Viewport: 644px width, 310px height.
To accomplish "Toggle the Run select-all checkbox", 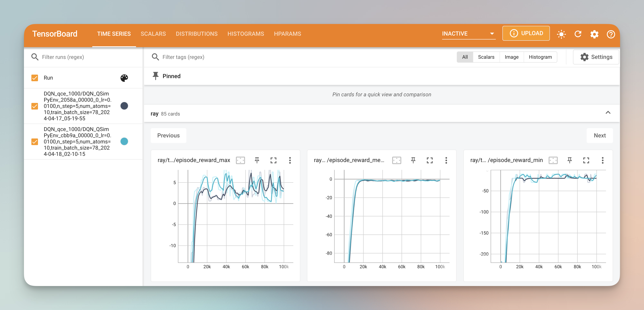I will click(x=35, y=78).
